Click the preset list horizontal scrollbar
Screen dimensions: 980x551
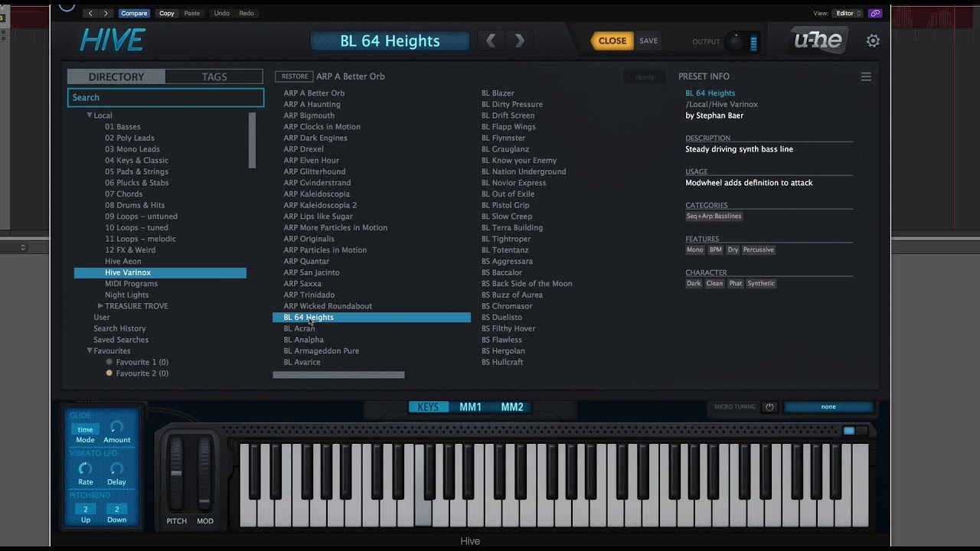338,375
